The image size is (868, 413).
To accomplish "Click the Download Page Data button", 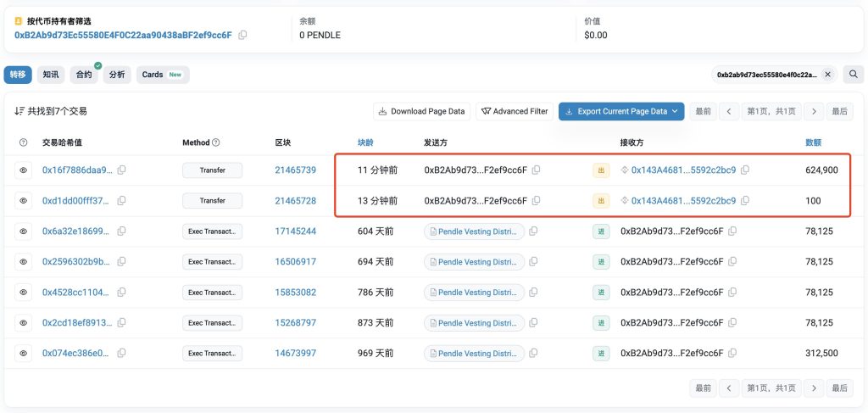I will (421, 111).
